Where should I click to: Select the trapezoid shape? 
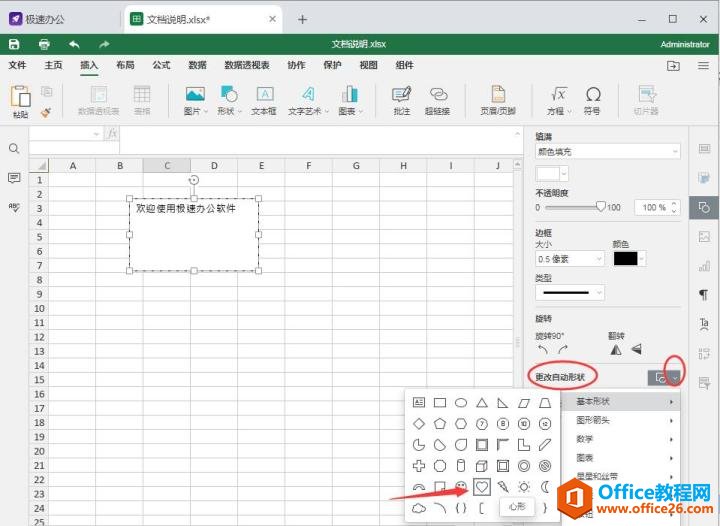pyautogui.click(x=545, y=403)
